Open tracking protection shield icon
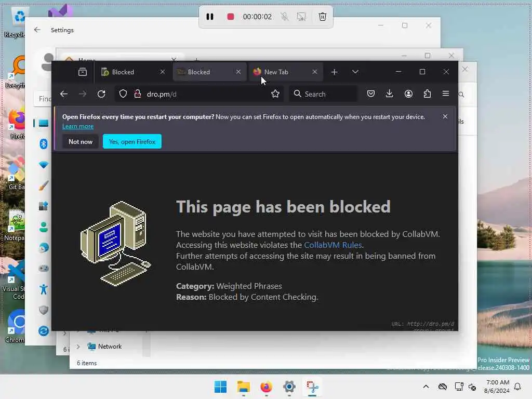This screenshot has width=532, height=399. [123, 94]
